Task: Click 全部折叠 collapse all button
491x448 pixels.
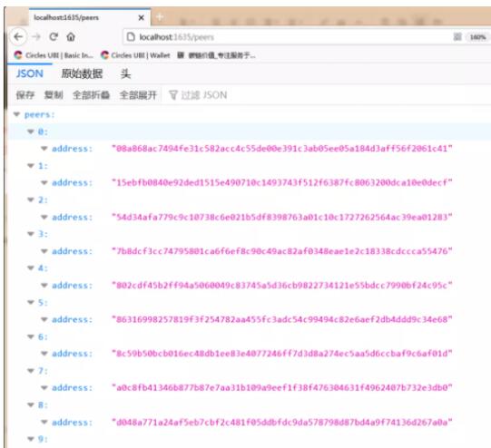Action: tap(91, 95)
